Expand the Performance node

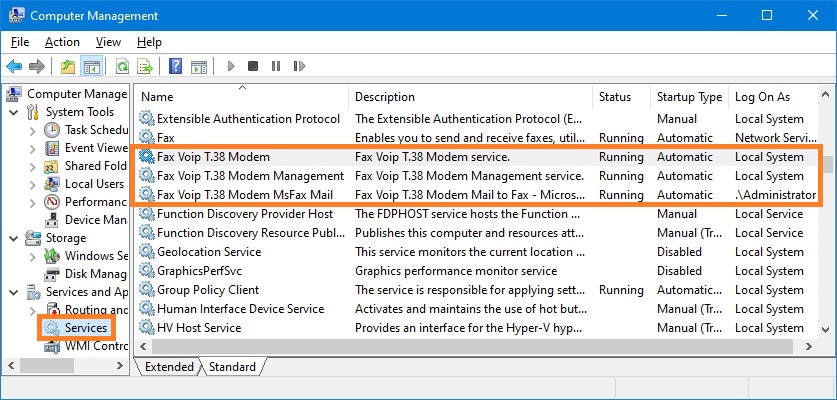(33, 202)
